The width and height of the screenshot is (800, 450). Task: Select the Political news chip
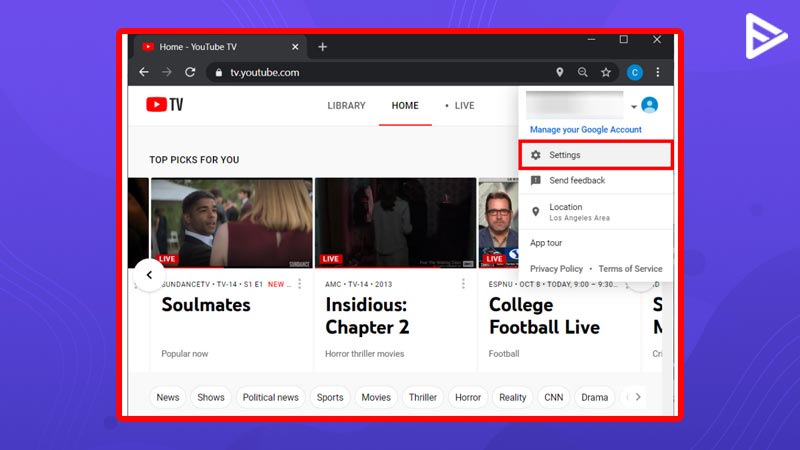tap(270, 397)
